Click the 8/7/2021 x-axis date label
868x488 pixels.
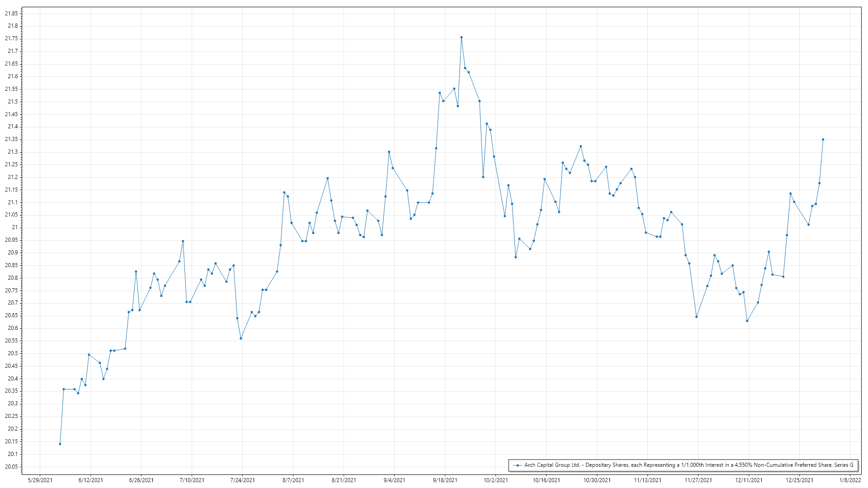tap(293, 480)
